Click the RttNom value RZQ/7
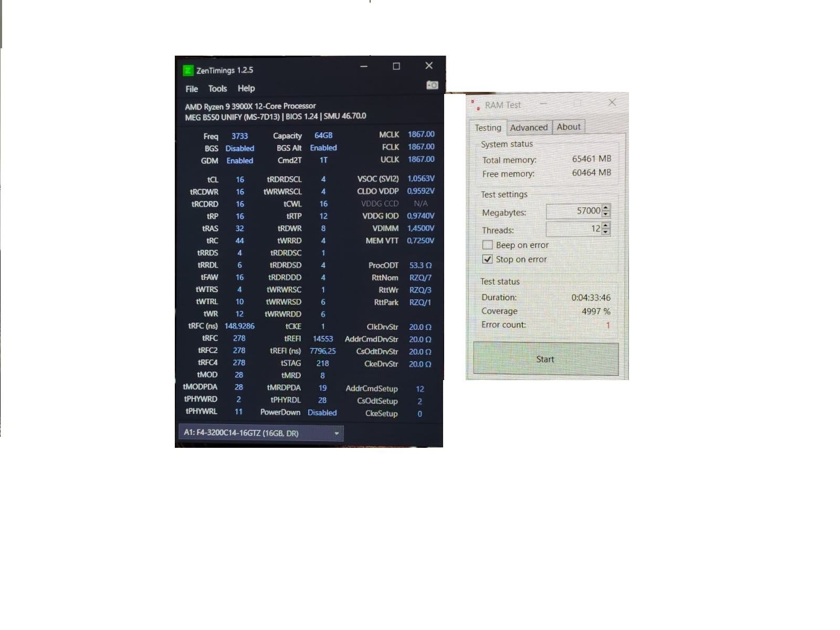 (x=421, y=278)
